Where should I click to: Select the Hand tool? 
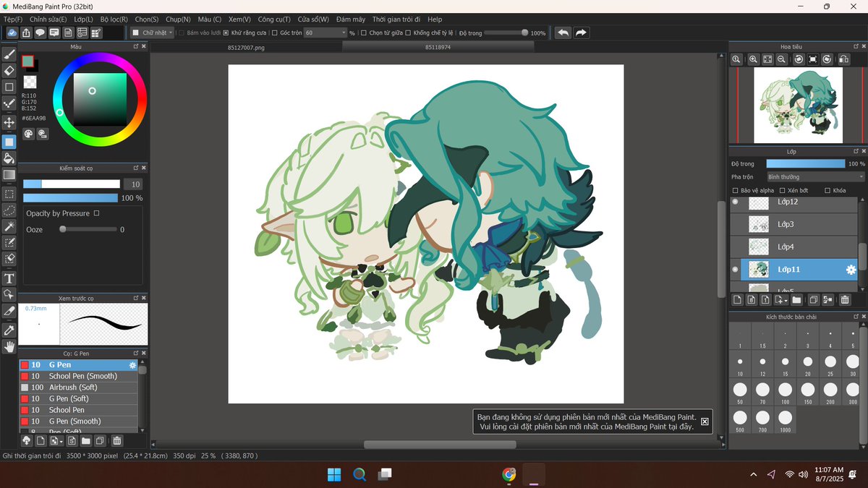click(x=9, y=347)
